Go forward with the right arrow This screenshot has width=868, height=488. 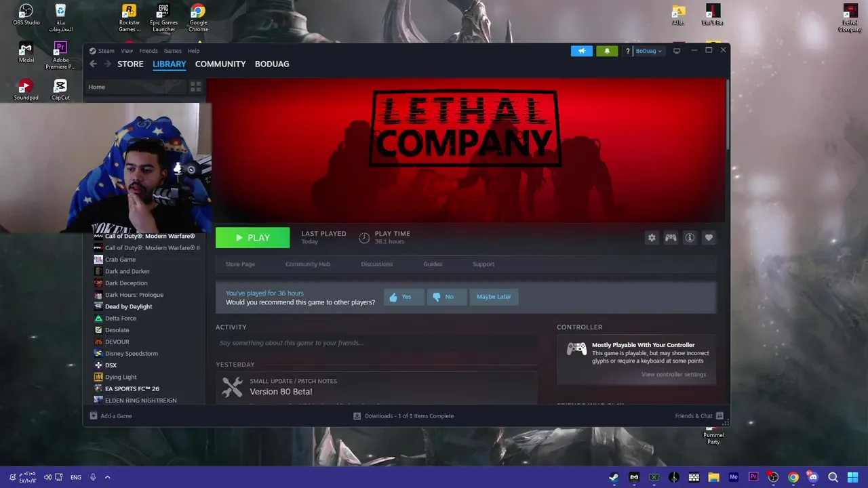click(107, 64)
